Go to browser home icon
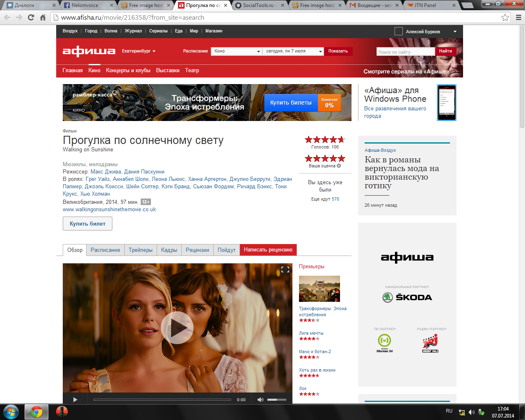Viewport: 525px width, 420px height. [x=43, y=18]
